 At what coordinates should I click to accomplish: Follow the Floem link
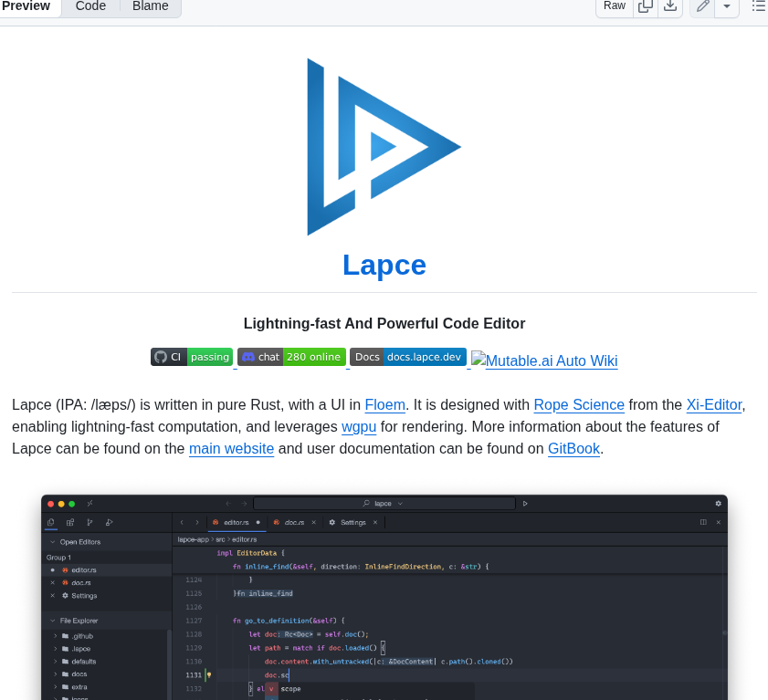coord(385,405)
